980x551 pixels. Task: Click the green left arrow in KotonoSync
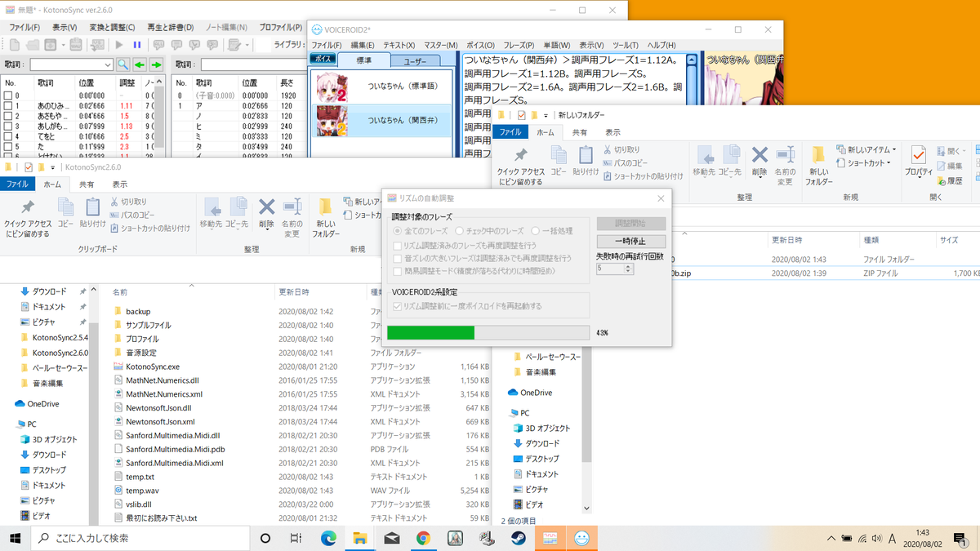(140, 64)
